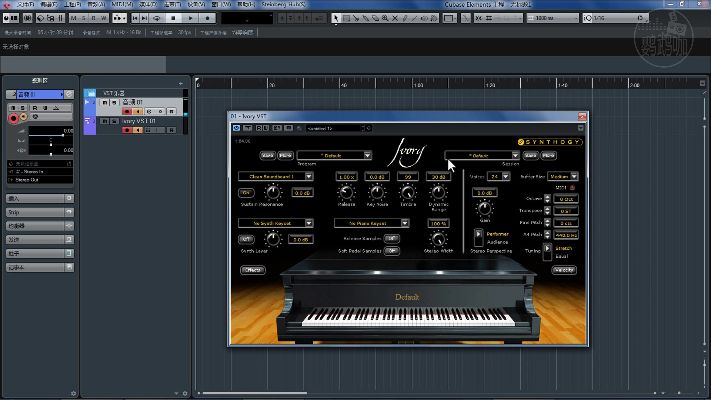This screenshot has height=400, width=711.
Task: Click the Stereo Width knob
Action: click(x=438, y=238)
